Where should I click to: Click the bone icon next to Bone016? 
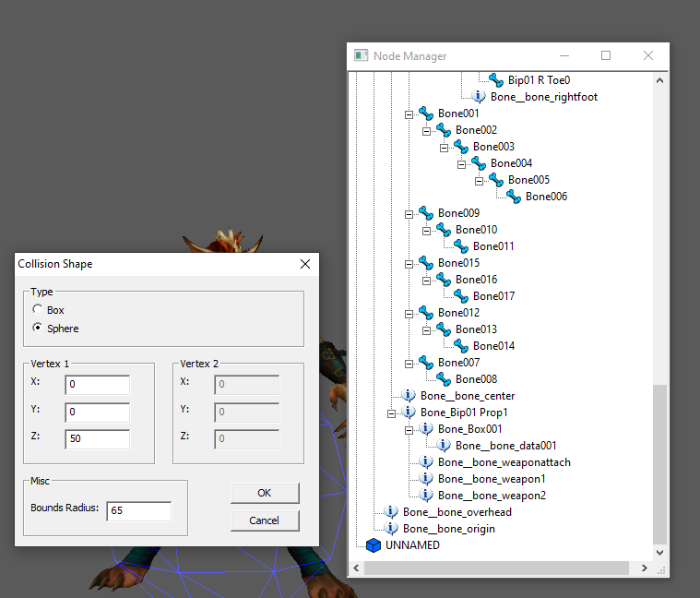tap(443, 279)
